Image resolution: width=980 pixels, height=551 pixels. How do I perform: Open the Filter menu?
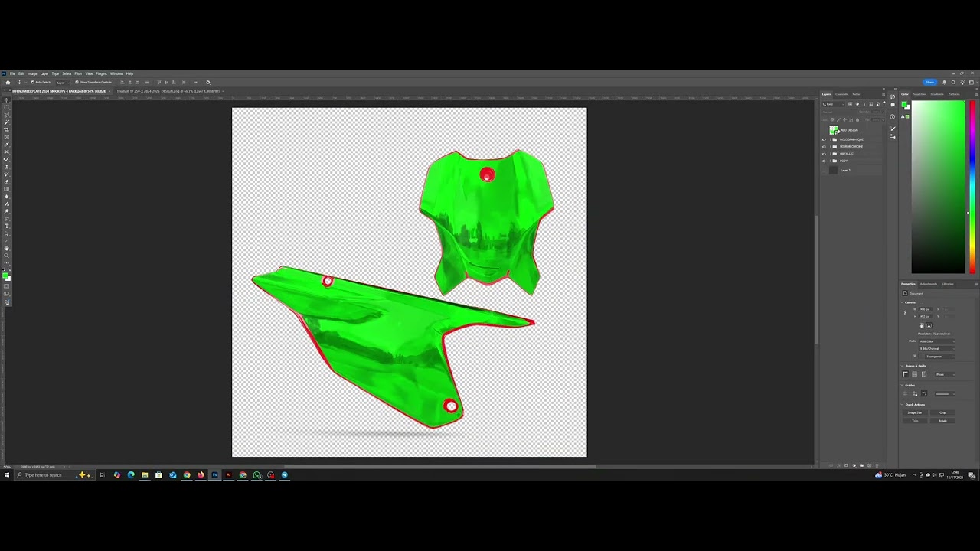click(x=78, y=73)
